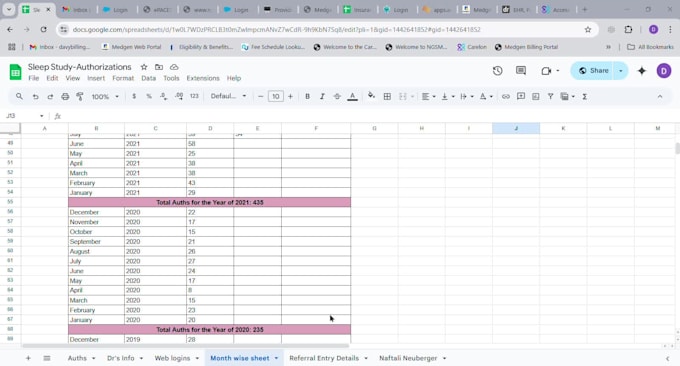Open the All Sheets list icon

click(x=47, y=358)
